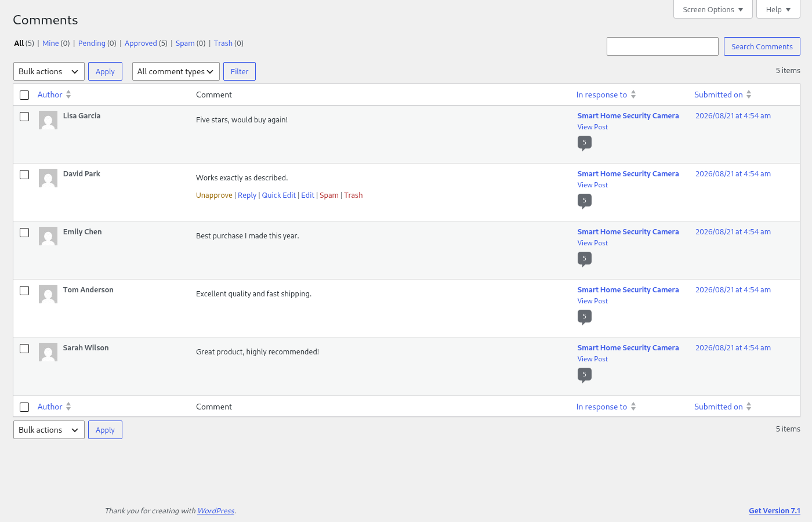Open Quick Edit for David Park's comment

click(x=279, y=195)
